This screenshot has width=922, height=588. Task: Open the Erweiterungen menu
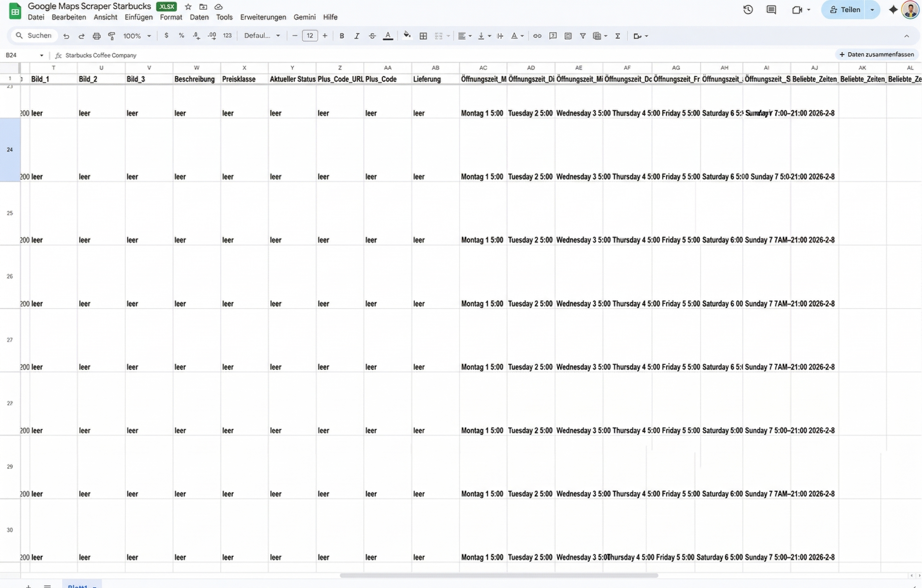(263, 17)
